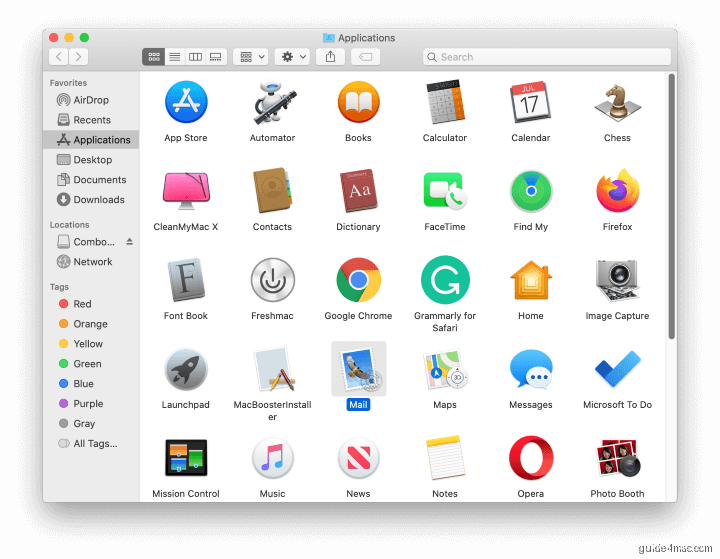Click the highlighted Mail app icon

coord(359,369)
